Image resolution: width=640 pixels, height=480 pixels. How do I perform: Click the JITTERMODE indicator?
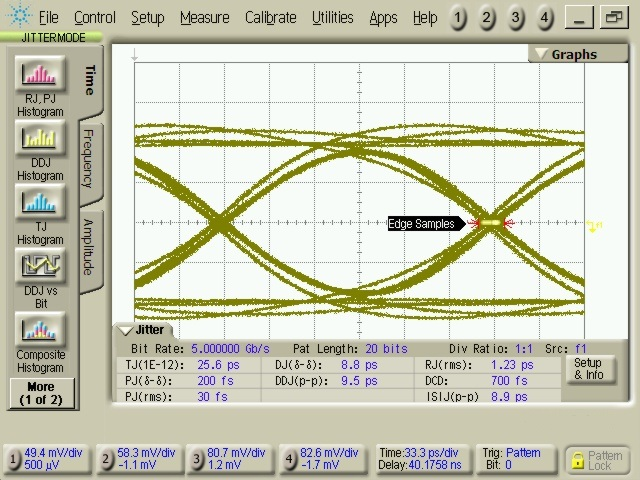[51, 38]
